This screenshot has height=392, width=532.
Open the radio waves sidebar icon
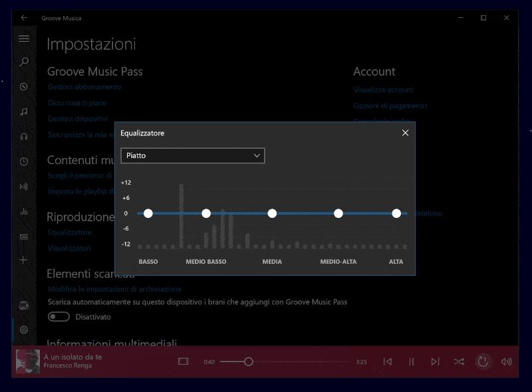pyautogui.click(x=24, y=187)
